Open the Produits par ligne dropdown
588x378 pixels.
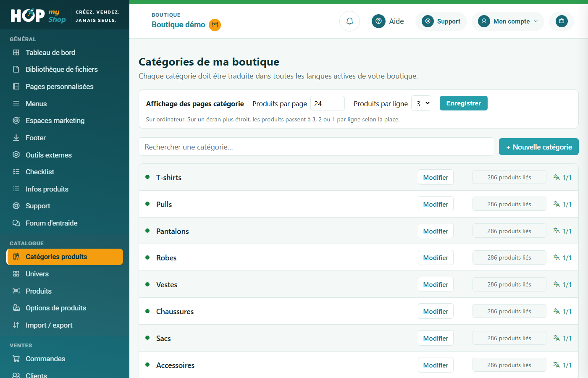pos(421,103)
